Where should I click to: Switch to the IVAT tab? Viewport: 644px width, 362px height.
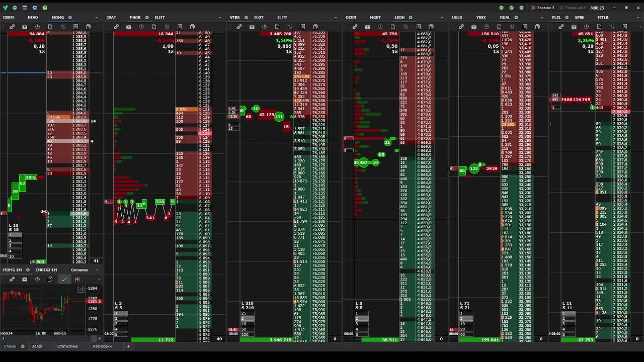(x=112, y=18)
